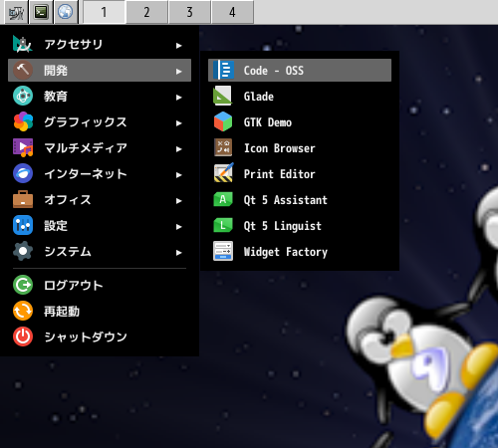Switch to workspace 4
The height and width of the screenshot is (448, 498).
click(232, 12)
